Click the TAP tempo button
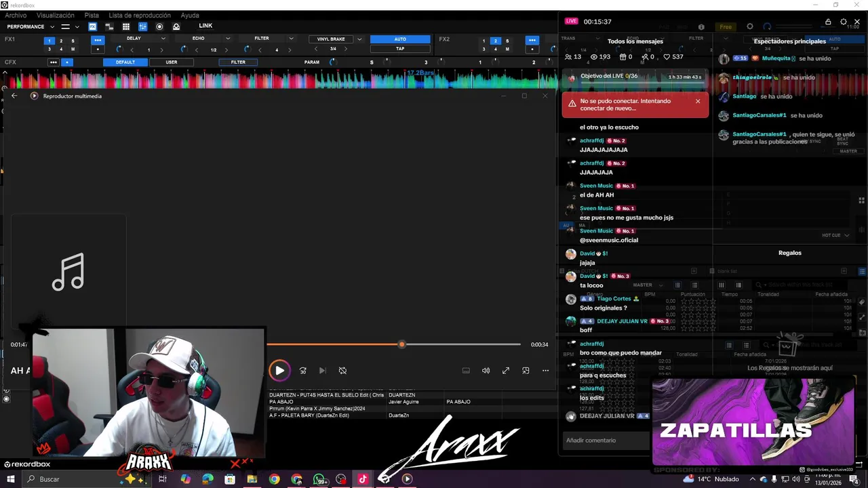The image size is (868, 488). 400,49
